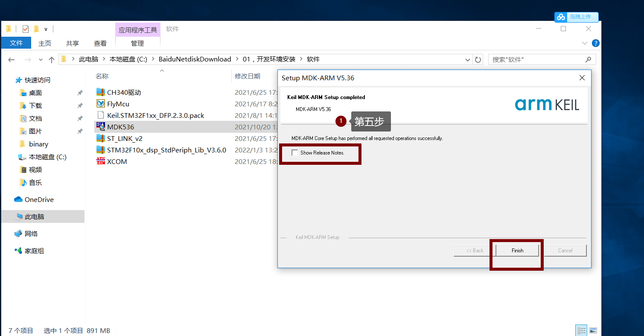Click the properties checkmark quick-access icon
This screenshot has height=336, width=644.
tap(25, 29)
